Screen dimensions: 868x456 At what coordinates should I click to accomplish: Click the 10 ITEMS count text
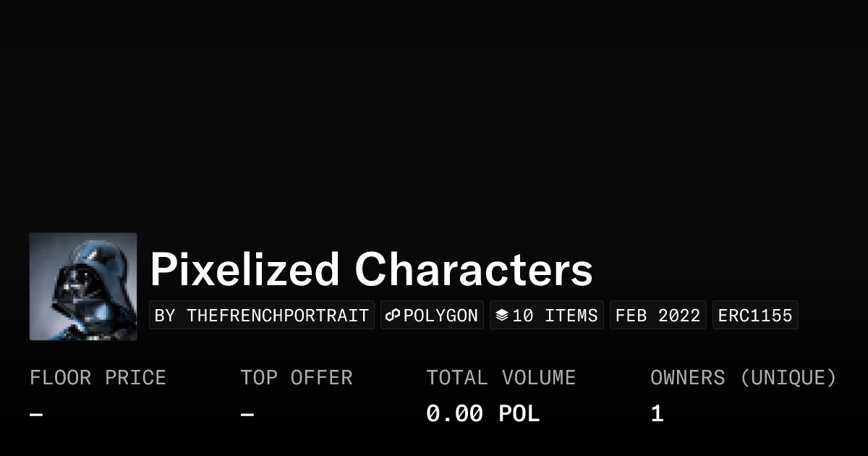555,316
